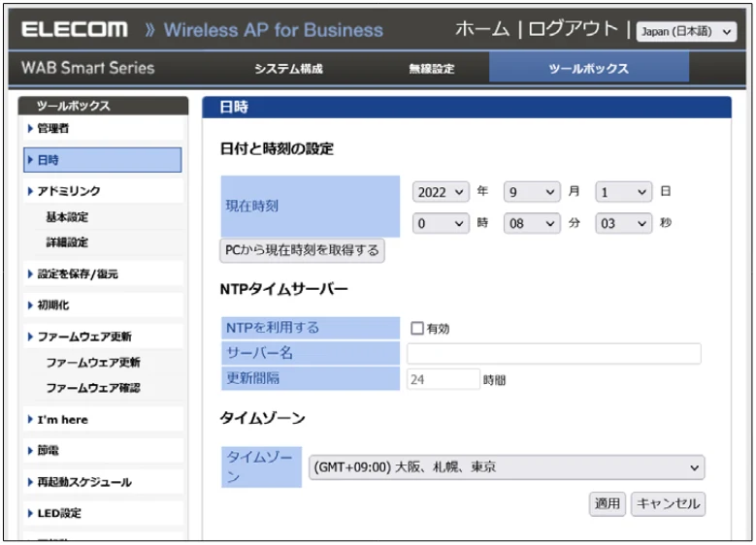Click the ホーム link in header

tap(482, 29)
